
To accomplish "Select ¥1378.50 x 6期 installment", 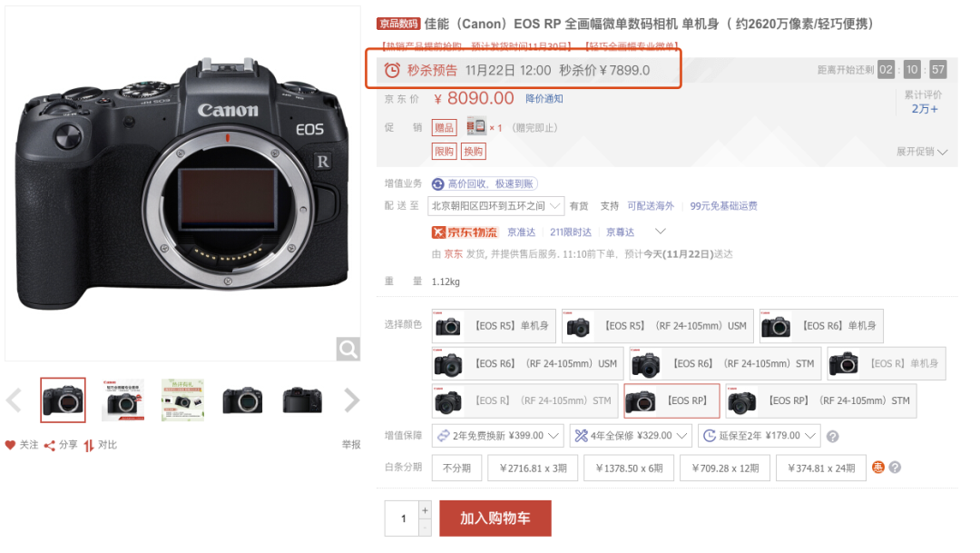I will [x=629, y=468].
